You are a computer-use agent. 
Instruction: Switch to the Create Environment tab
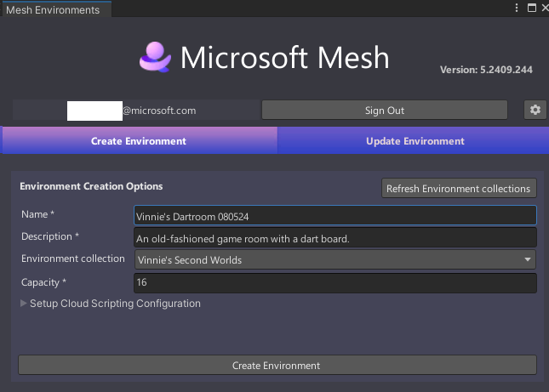pos(139,140)
